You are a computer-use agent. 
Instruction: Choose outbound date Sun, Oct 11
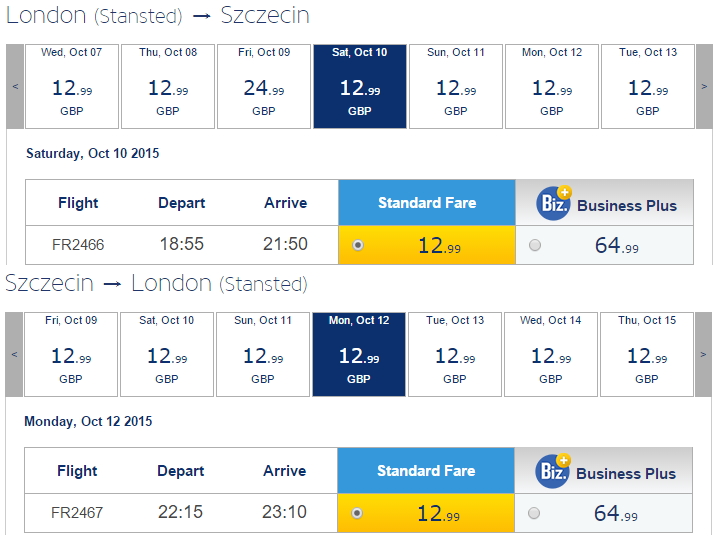pyautogui.click(x=456, y=86)
